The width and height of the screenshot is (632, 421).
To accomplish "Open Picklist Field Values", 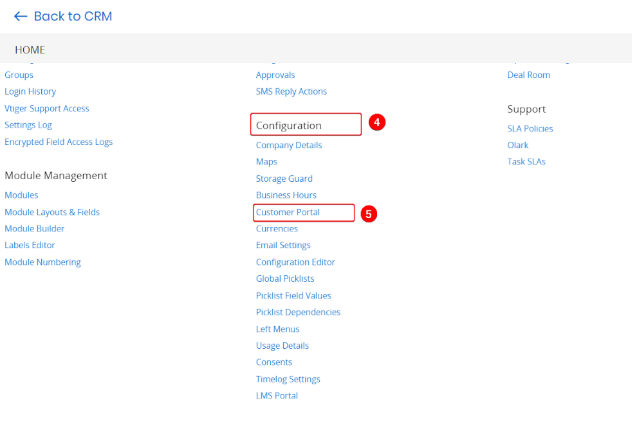I will tap(293, 296).
